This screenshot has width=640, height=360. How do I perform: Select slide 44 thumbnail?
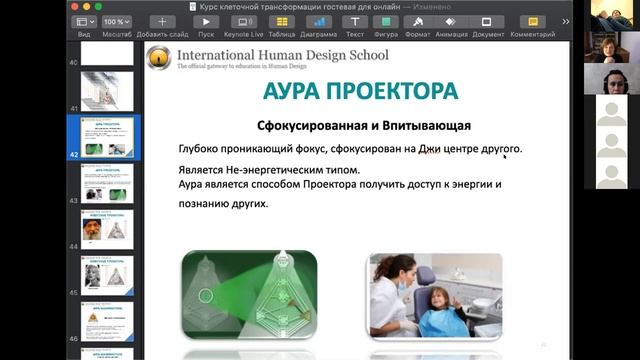107,230
